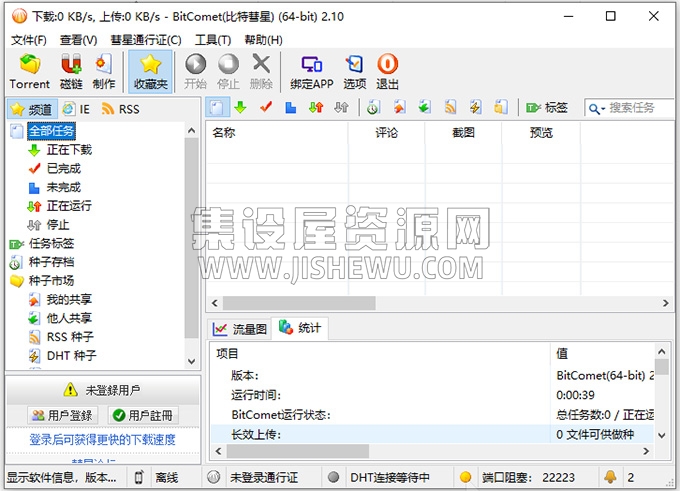Click statistics panel scroll down arrow
The height and width of the screenshot is (491, 680).
(x=662, y=435)
